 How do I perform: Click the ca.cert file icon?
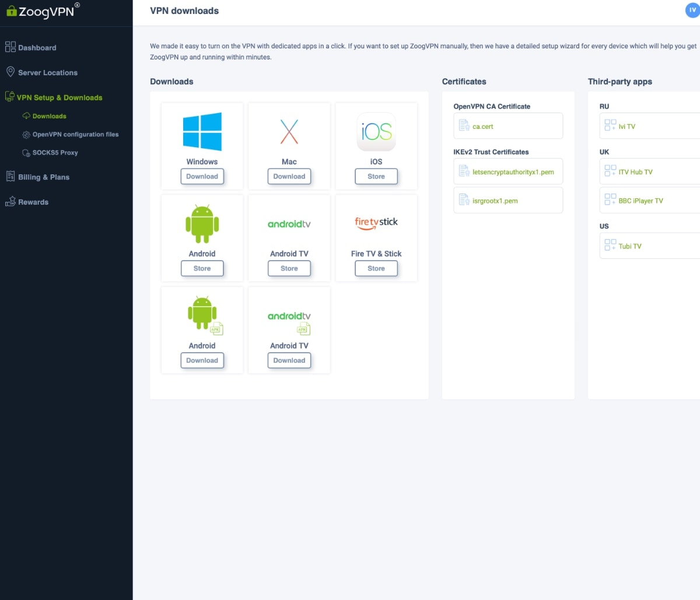(x=464, y=125)
